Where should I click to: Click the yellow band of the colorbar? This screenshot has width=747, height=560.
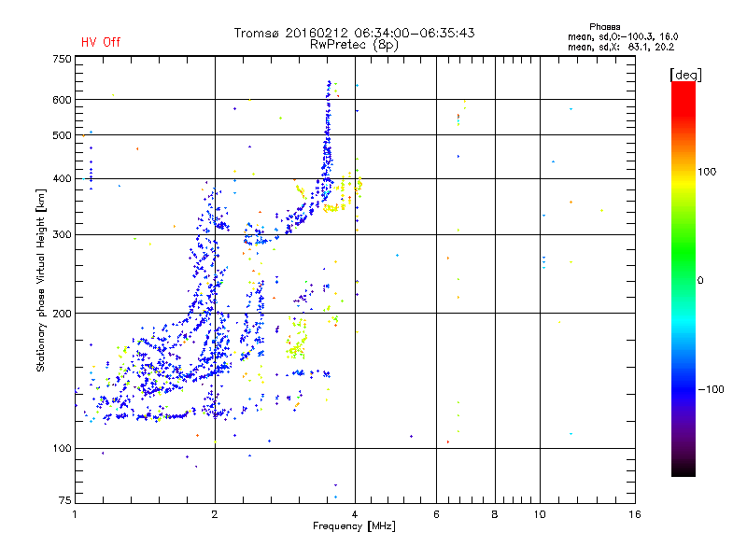684,183
